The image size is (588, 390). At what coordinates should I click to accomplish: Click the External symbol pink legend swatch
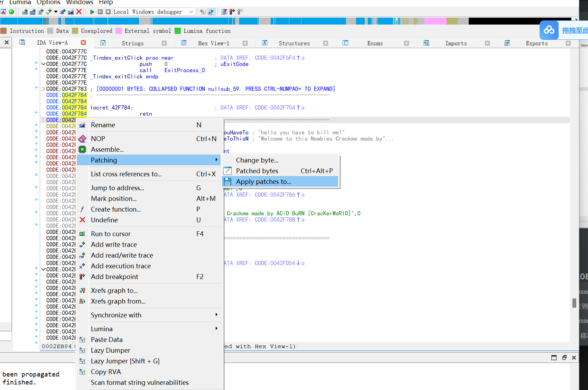[118, 31]
